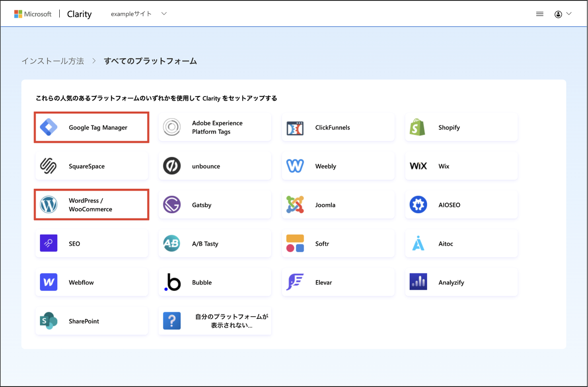The width and height of the screenshot is (588, 387).
Task: Select the Wix label
Action: pyautogui.click(x=444, y=166)
